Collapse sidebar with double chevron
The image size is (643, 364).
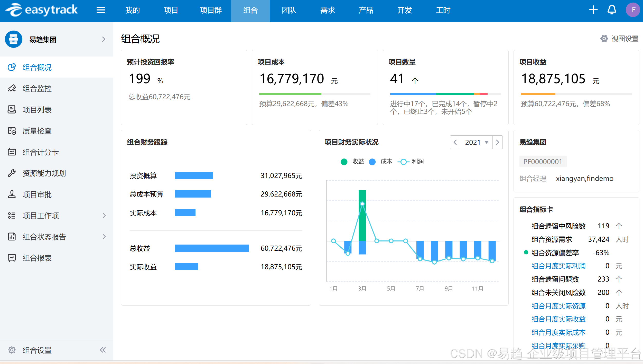tap(103, 350)
